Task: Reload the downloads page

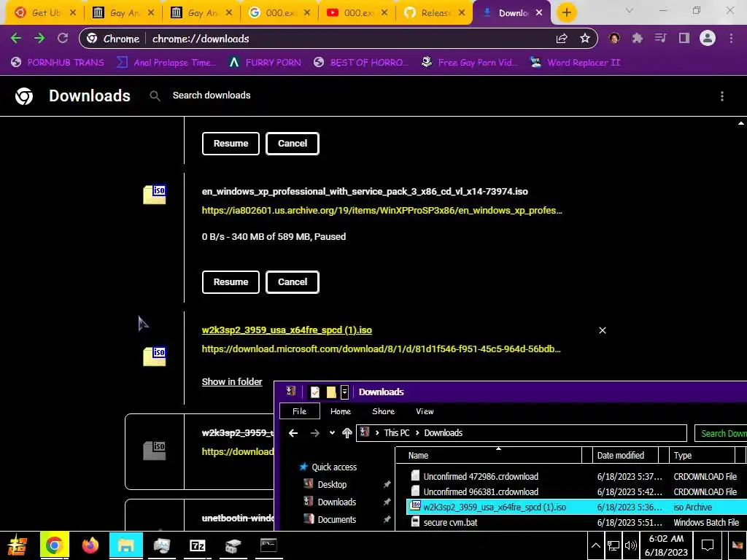Action: tap(63, 39)
